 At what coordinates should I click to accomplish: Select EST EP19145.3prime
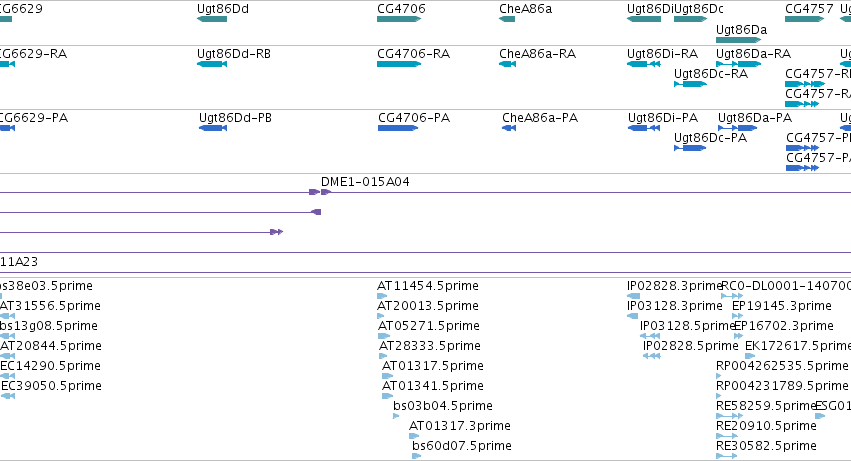[x=782, y=306]
